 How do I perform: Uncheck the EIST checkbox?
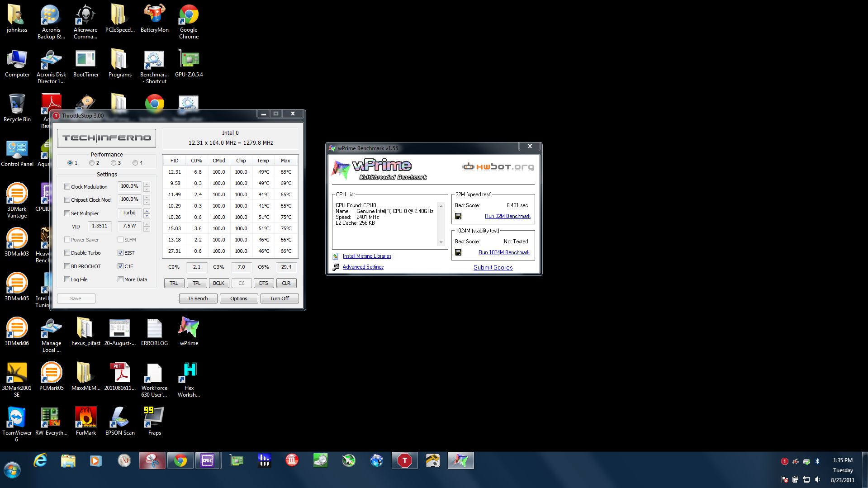tap(120, 252)
